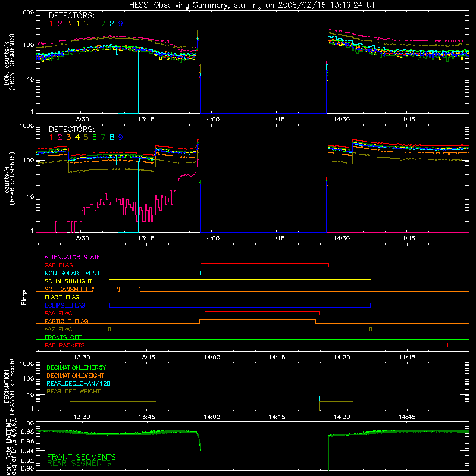The image size is (476, 476).
Task: Click the 10 y-axis label of rear segments plot
Action: pos(30,196)
